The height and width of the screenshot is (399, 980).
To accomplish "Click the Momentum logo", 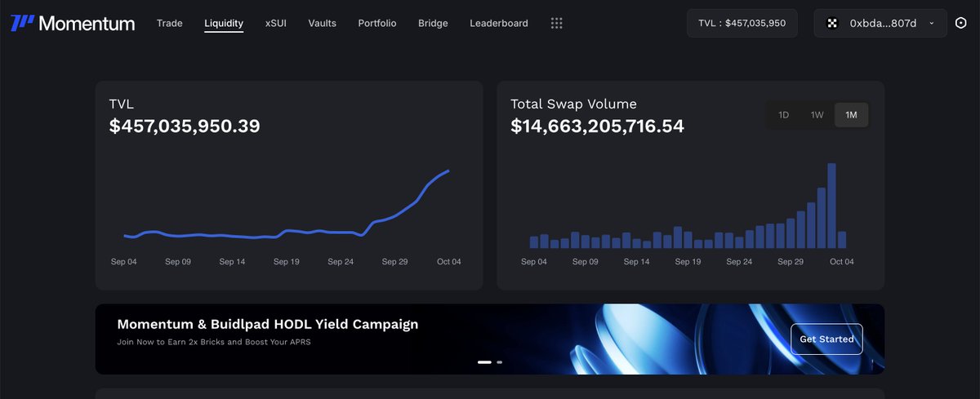I will [73, 24].
